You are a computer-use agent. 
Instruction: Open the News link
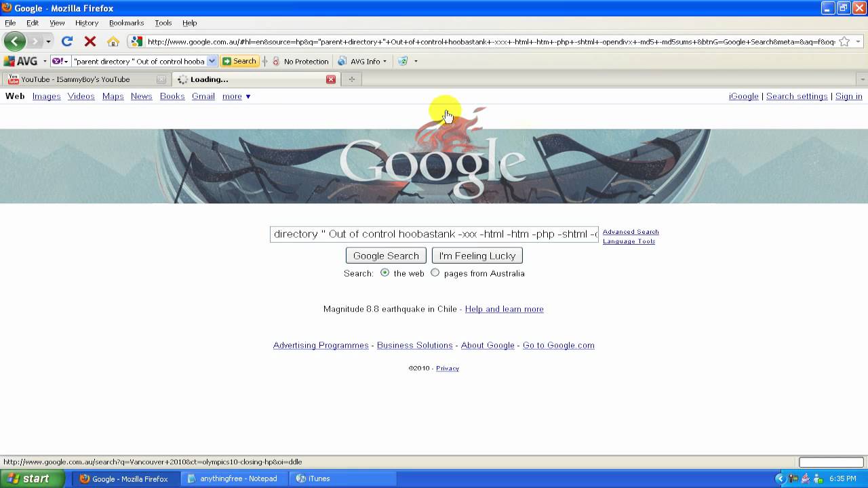pos(142,96)
